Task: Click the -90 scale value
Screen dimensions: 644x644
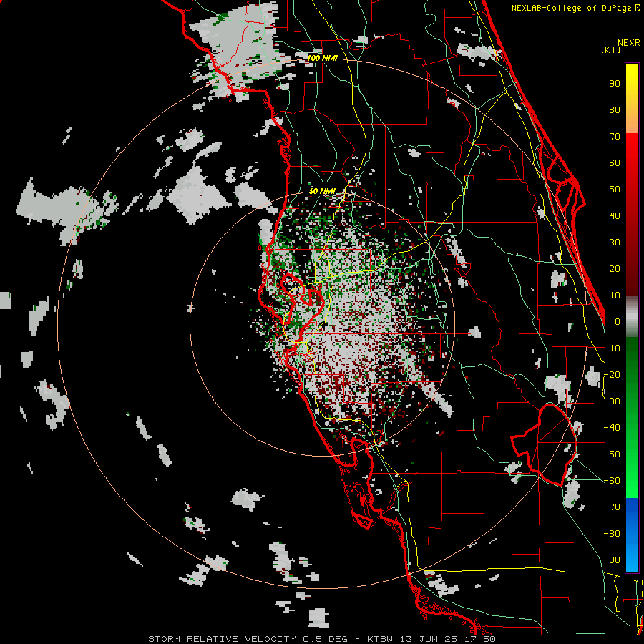Action: click(612, 560)
